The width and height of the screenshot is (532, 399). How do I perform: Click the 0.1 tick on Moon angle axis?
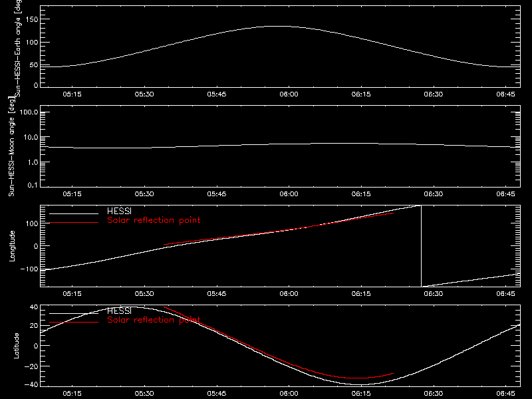[x=33, y=185]
